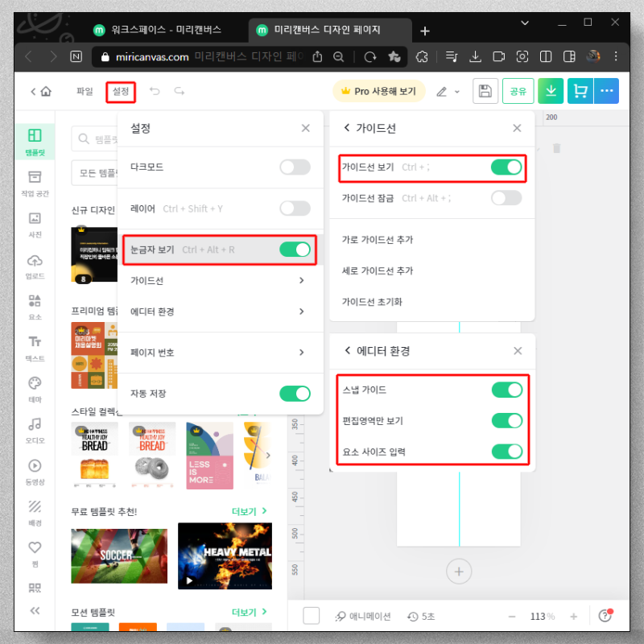The height and width of the screenshot is (644, 644).
Task: Click the shopping cart print-order icon
Action: [580, 91]
